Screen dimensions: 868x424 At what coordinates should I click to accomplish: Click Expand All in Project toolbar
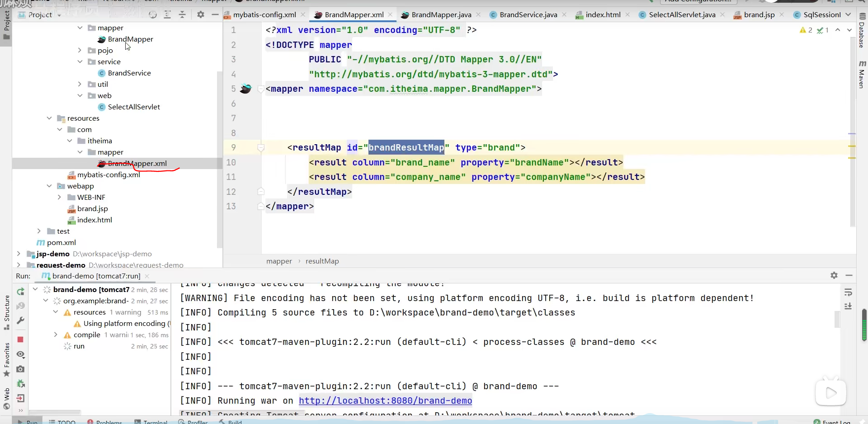(x=167, y=15)
